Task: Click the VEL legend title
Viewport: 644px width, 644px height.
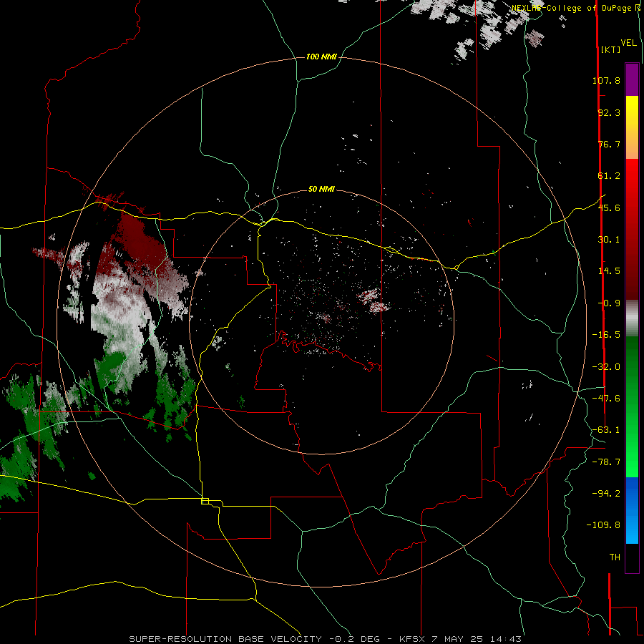Action: click(x=628, y=43)
